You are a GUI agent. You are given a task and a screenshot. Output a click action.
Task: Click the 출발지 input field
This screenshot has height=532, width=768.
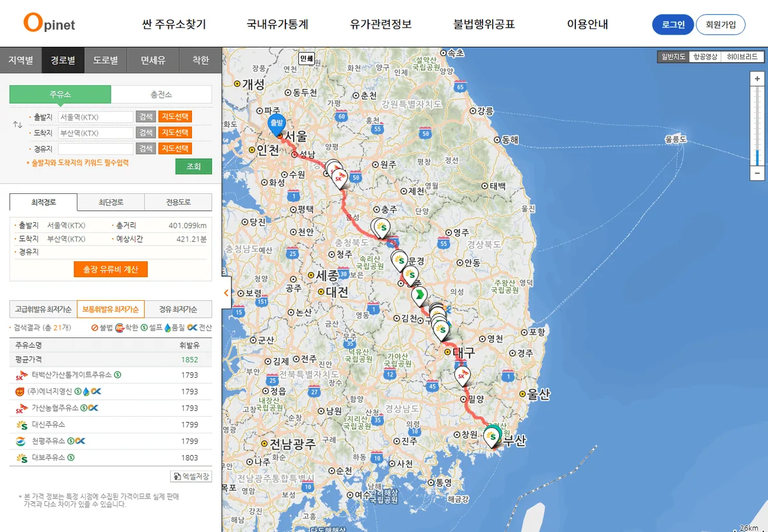[x=95, y=117]
